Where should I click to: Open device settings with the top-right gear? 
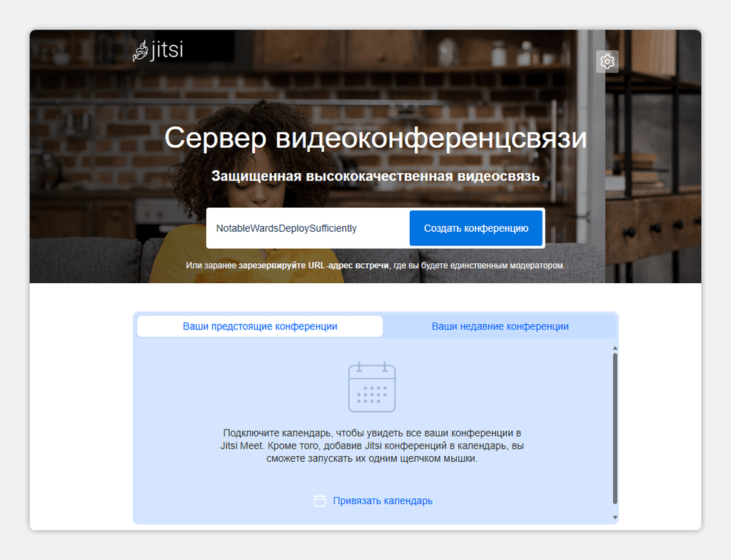coord(607,61)
